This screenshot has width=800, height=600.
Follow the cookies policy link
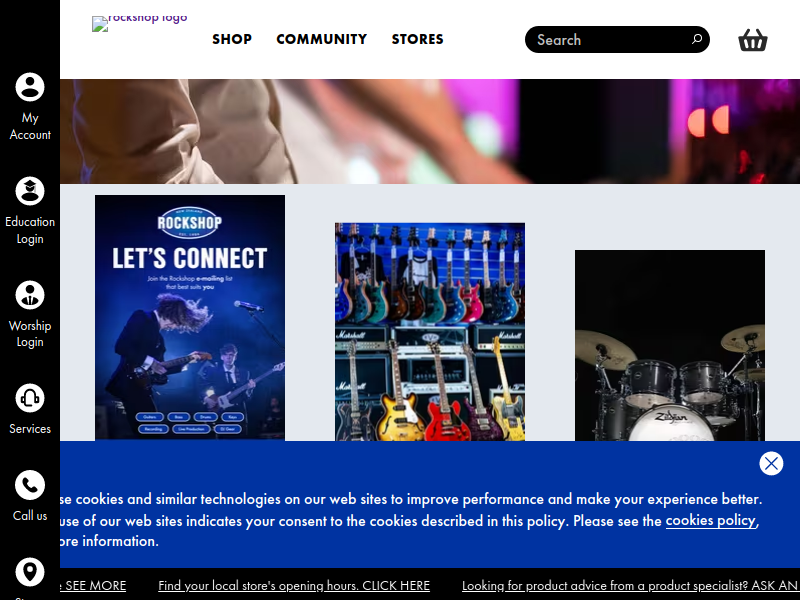(x=711, y=520)
